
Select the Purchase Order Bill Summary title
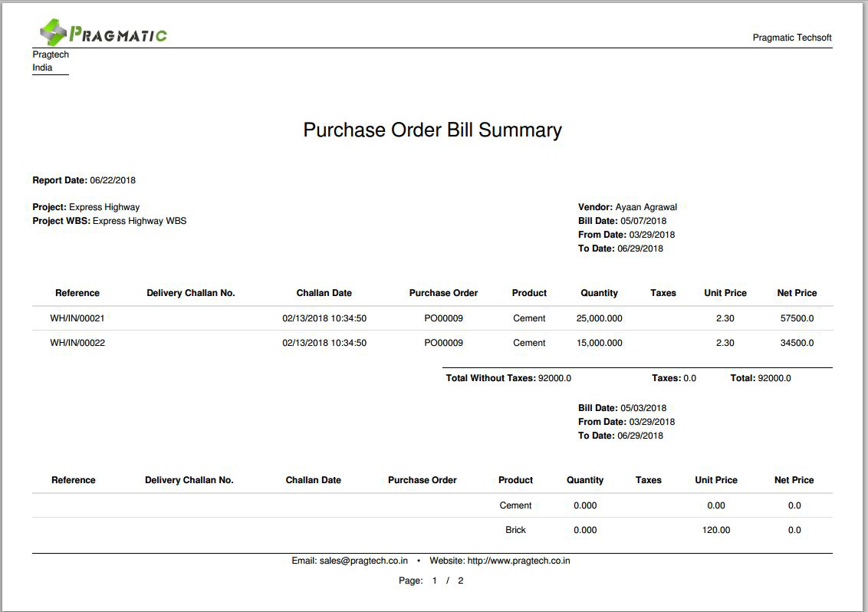(x=432, y=130)
